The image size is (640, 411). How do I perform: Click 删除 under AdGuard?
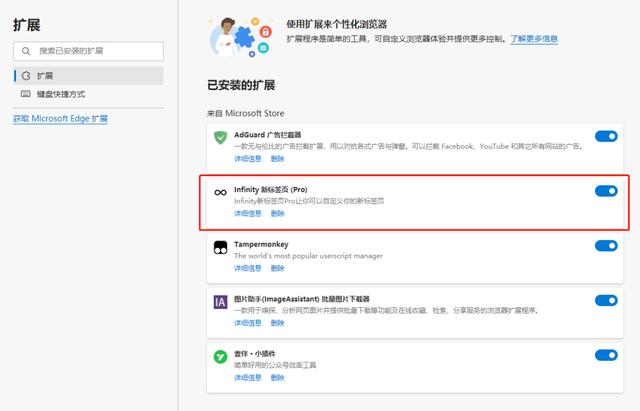point(278,158)
